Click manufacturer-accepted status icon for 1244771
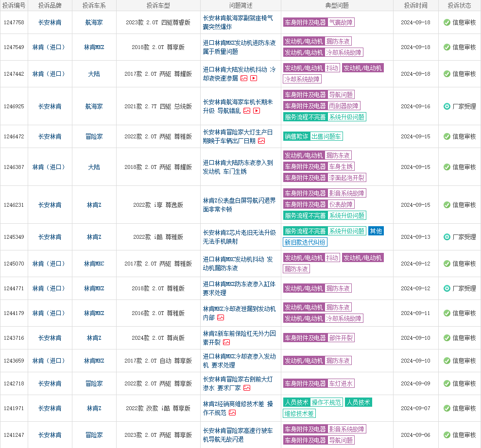Screen dimensions: 481x448 [447, 288]
